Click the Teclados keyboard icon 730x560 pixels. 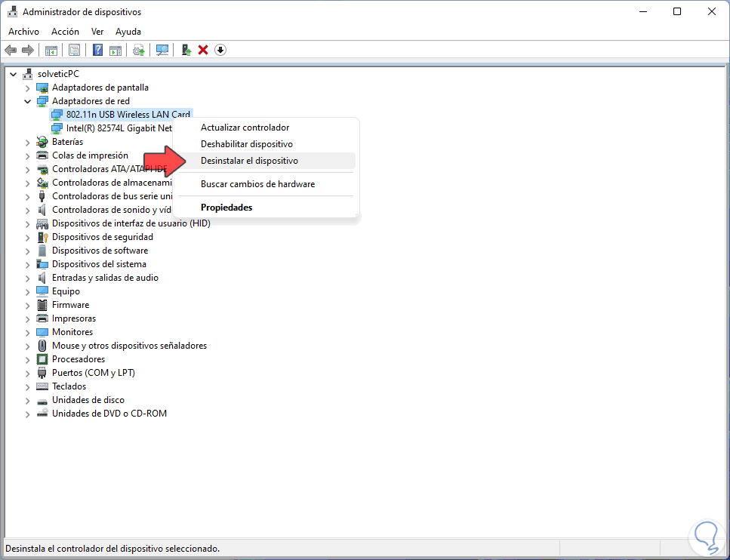pos(42,386)
